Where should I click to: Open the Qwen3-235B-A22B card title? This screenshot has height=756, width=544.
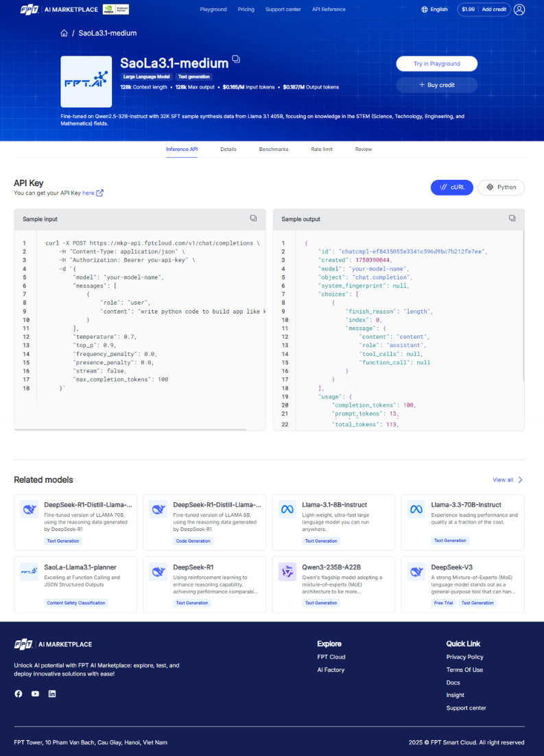tap(331, 567)
